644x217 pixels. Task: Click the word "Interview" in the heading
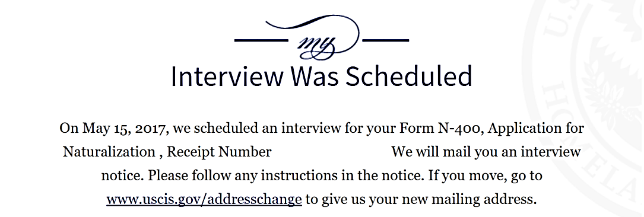click(227, 76)
